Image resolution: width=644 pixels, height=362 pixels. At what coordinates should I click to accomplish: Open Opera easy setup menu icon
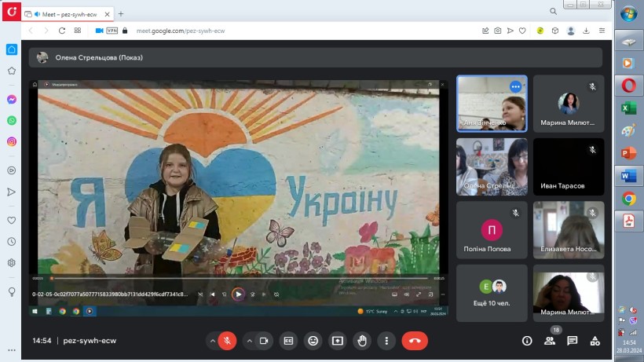coord(602,31)
